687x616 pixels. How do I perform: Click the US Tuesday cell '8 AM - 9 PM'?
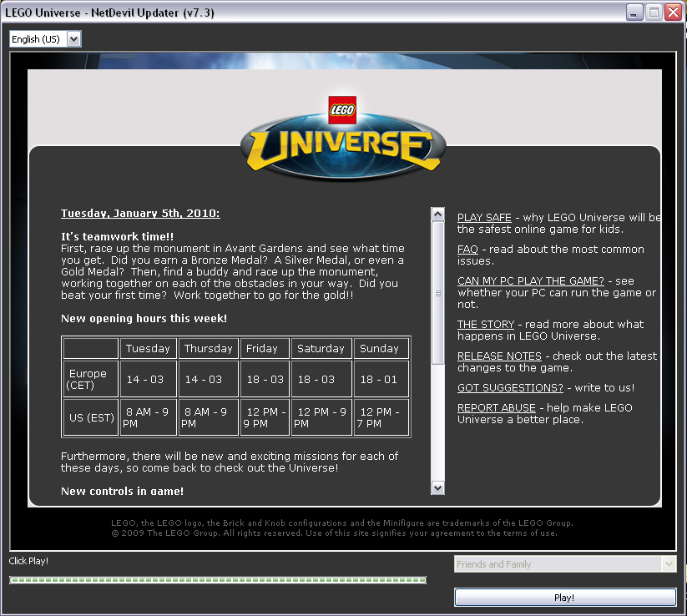click(x=148, y=417)
